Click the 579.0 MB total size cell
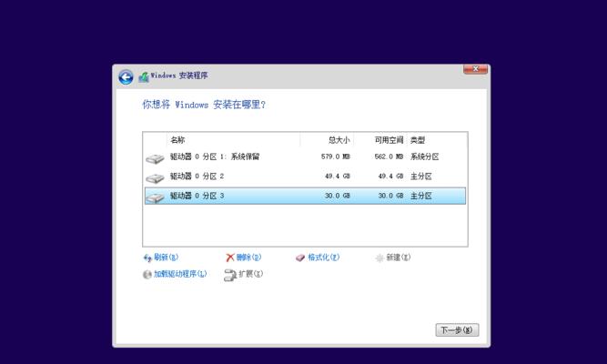The width and height of the screenshot is (607, 364). pyautogui.click(x=335, y=157)
